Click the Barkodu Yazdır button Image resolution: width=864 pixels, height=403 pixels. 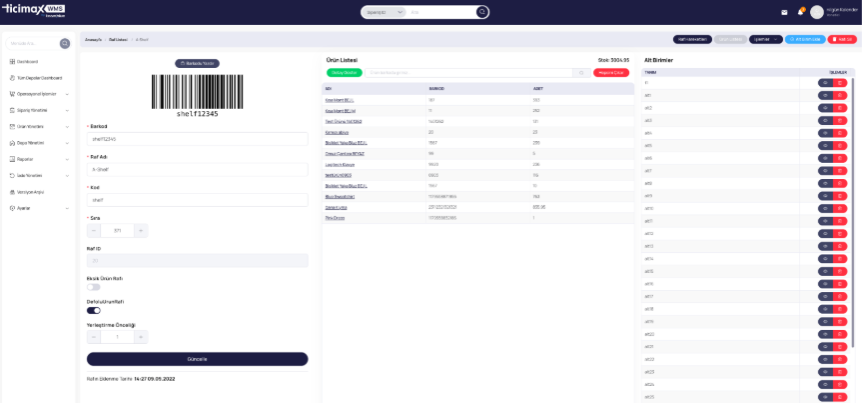(197, 63)
